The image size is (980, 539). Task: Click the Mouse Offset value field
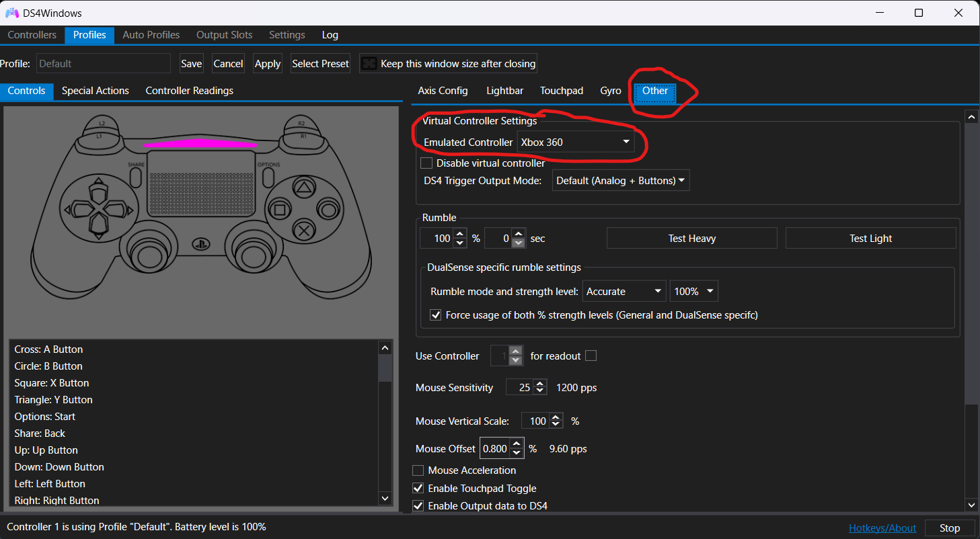[495, 448]
